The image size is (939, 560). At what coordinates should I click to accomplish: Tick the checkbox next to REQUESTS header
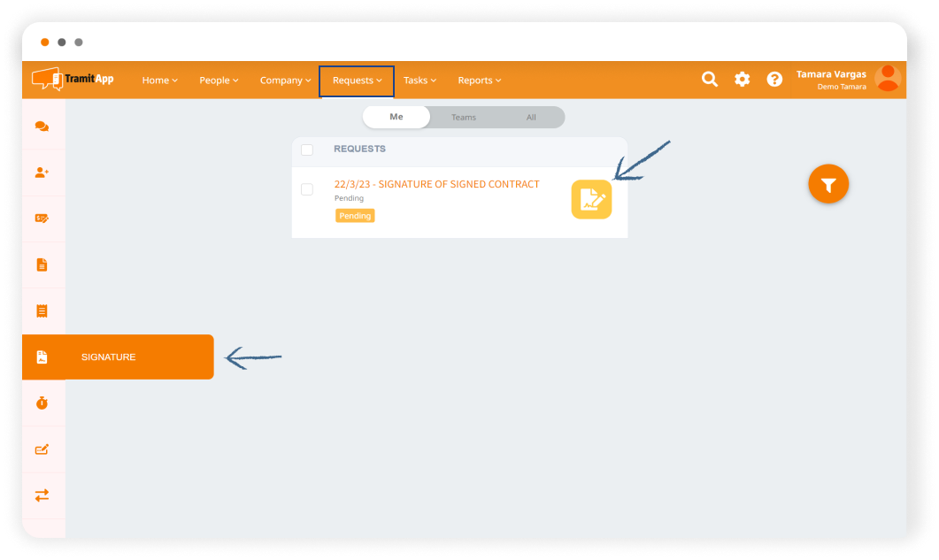307,150
